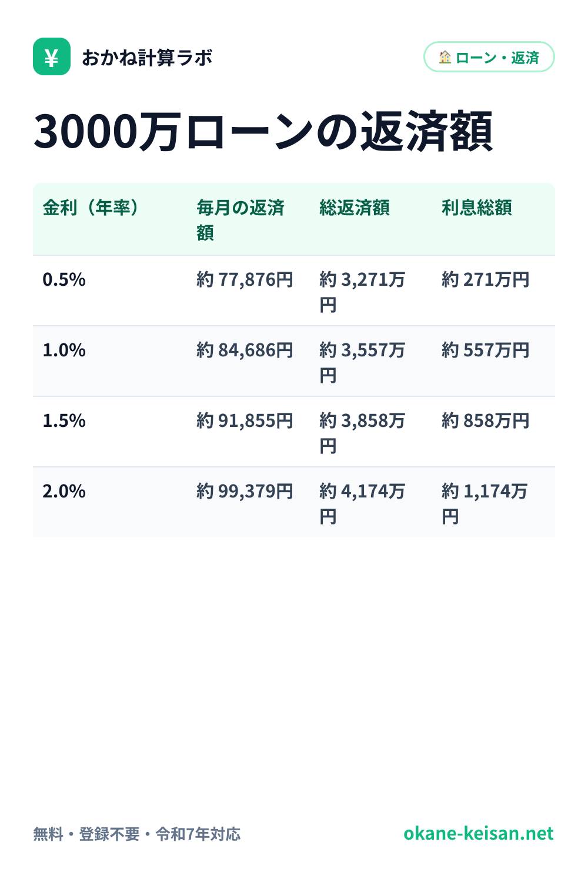Open the ローン・返済 category badge

point(489,57)
